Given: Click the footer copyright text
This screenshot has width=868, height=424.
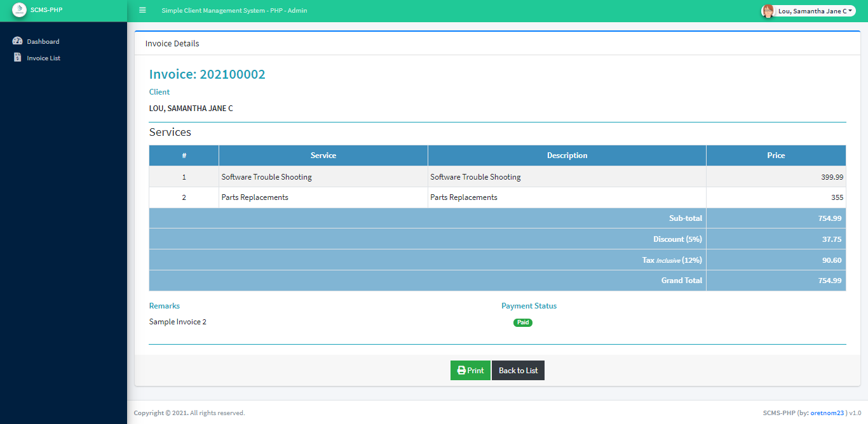Looking at the screenshot, I should pyautogui.click(x=189, y=413).
